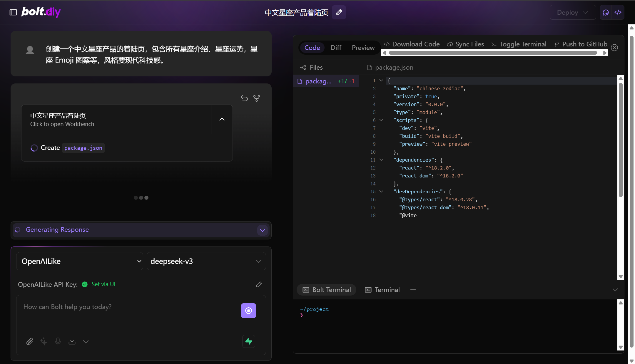Click the "Set via UI" status text
Viewport: 635px width, 364px height.
pyautogui.click(x=103, y=284)
